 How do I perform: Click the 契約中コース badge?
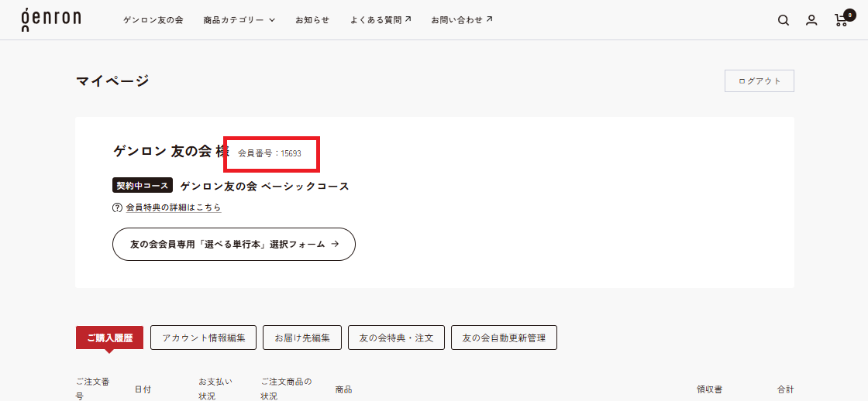[x=143, y=186]
